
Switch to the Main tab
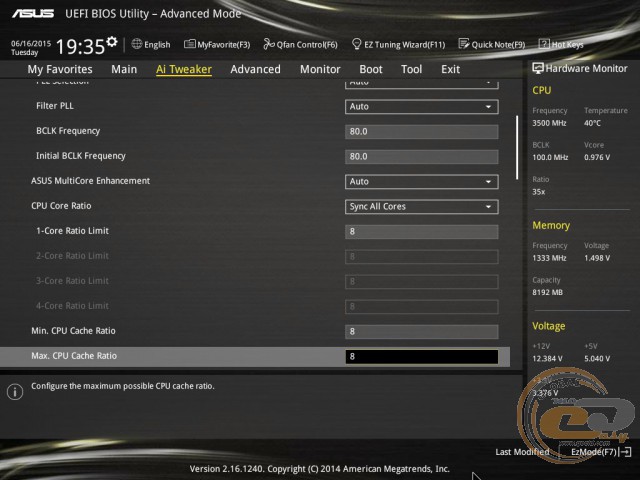(124, 69)
